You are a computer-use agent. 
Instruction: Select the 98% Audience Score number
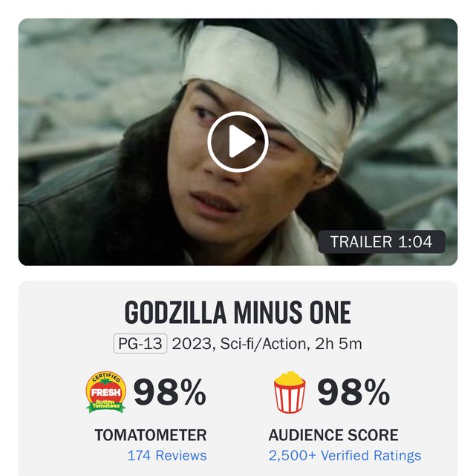click(353, 392)
